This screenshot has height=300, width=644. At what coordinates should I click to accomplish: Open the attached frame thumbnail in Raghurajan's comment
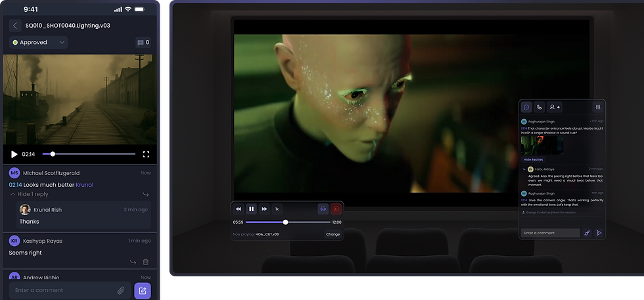coord(542,145)
